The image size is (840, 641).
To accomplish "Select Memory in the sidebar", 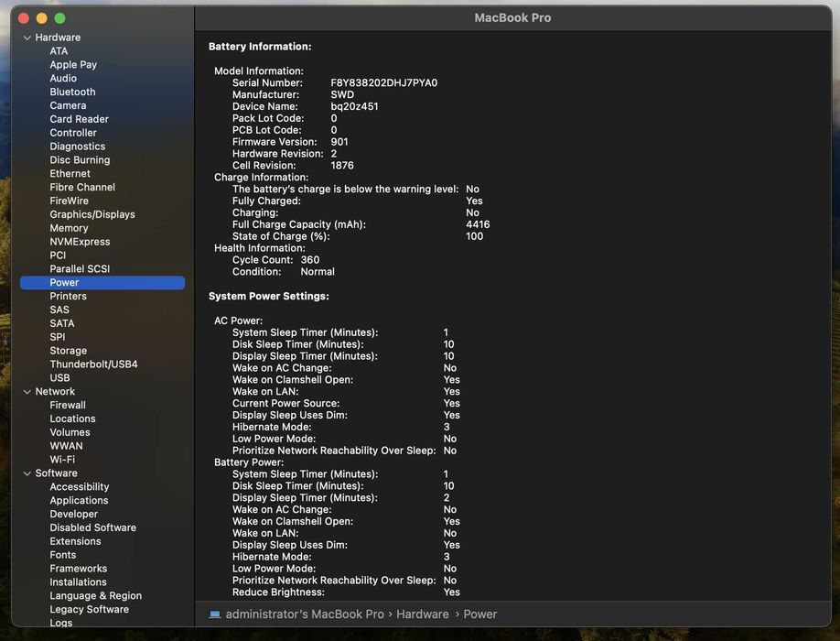I will 70,228.
